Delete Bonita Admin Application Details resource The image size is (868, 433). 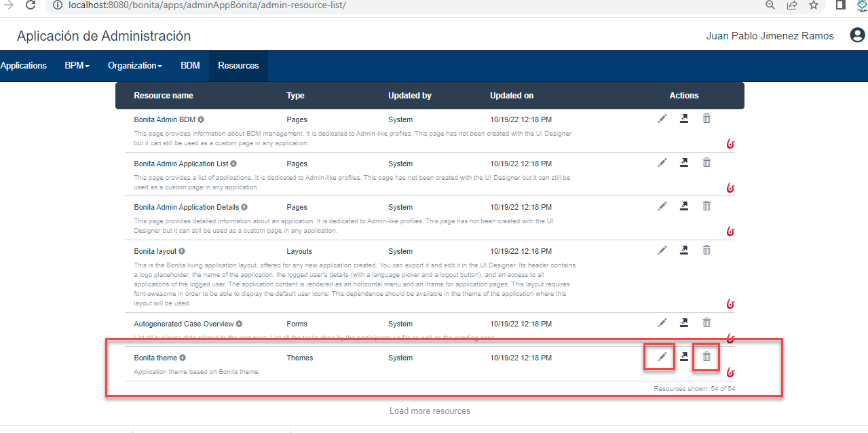click(706, 206)
